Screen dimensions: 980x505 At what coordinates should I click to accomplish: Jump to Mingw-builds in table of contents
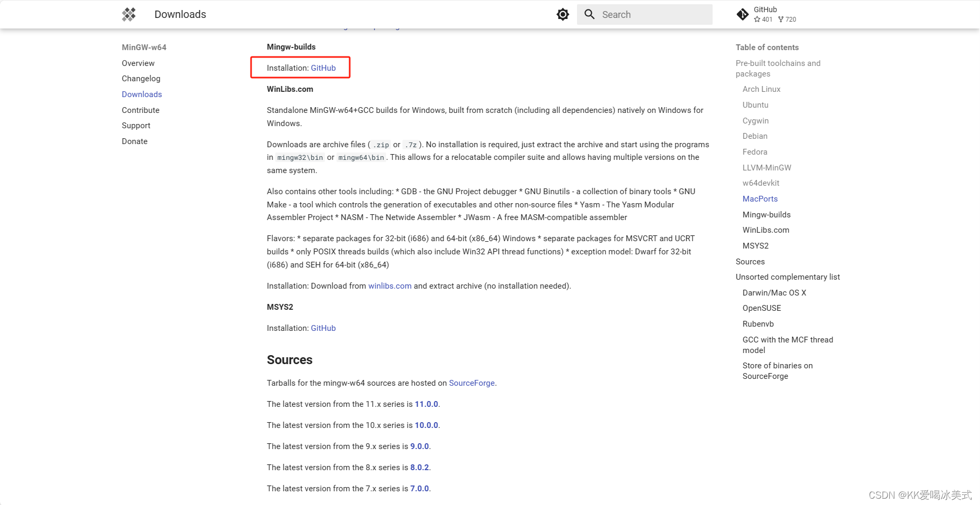(766, 214)
